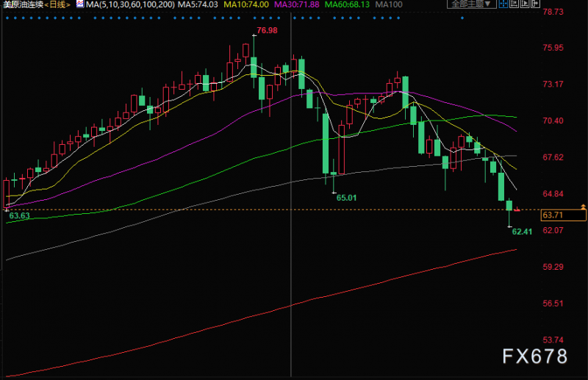Image resolution: width=588 pixels, height=380 pixels.
Task: Click the MA30:71.88 magenta label
Action: (297, 4)
